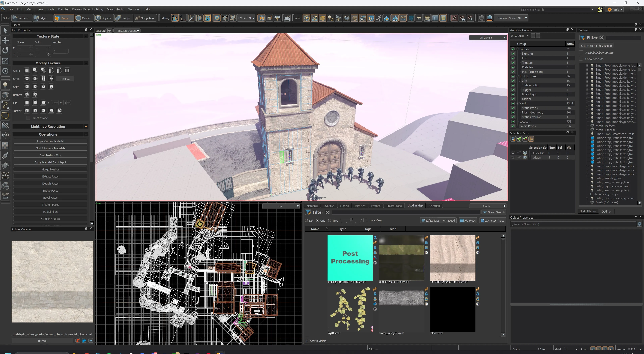
Task: Enable the Lock Cam checkbox
Action: (x=365, y=220)
